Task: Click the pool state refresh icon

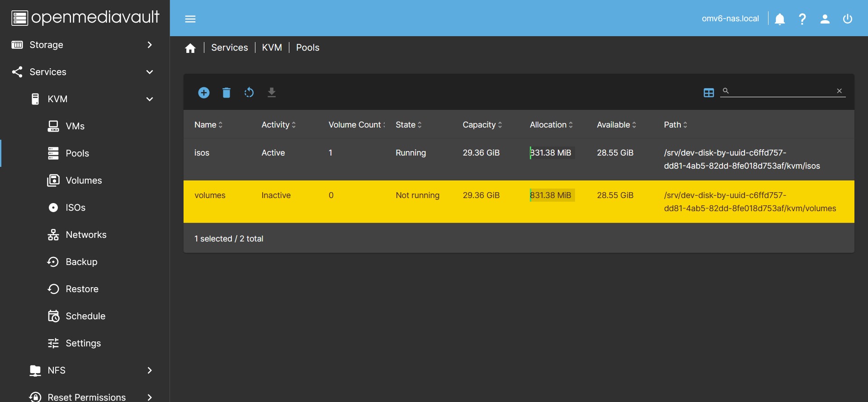Action: (x=249, y=93)
